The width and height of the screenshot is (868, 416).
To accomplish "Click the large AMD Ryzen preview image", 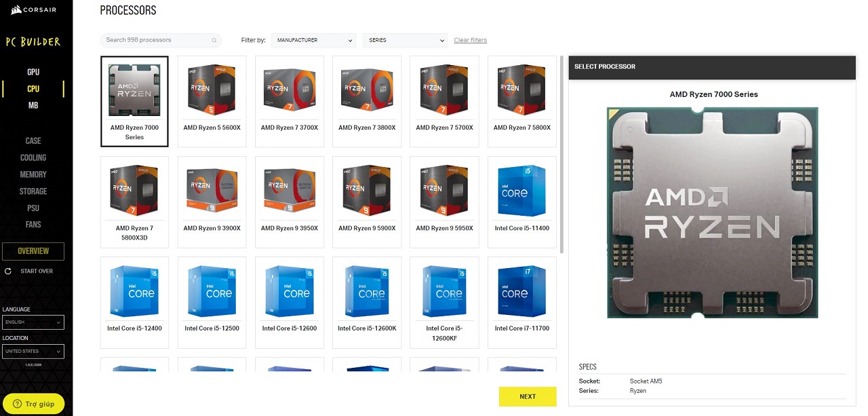I will [713, 212].
